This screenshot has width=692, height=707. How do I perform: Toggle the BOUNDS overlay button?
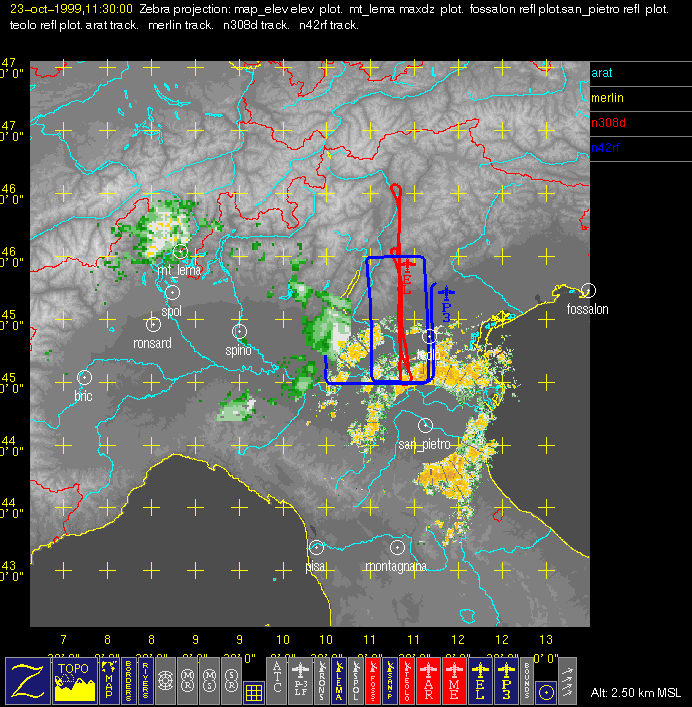tap(527, 681)
